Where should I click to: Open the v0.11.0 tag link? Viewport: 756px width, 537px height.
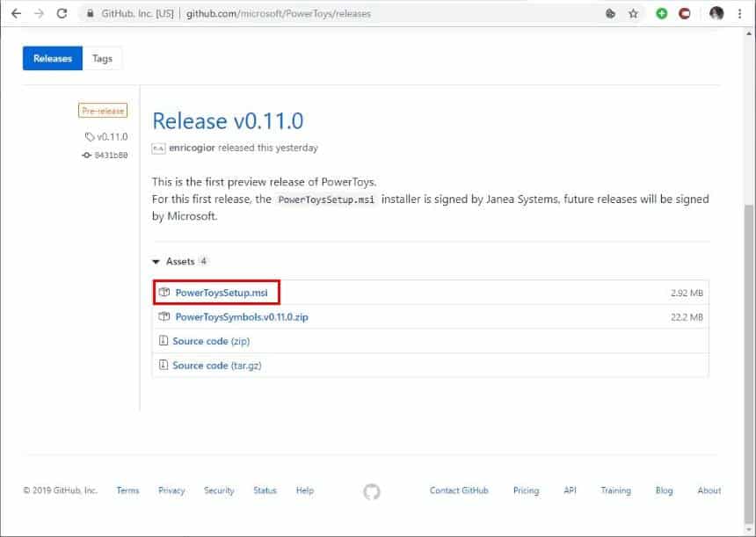coord(113,137)
